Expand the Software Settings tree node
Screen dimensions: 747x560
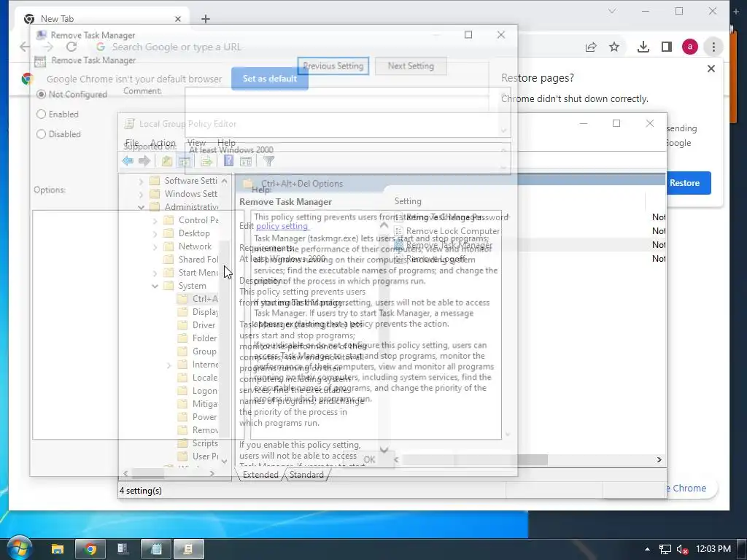coord(141,181)
